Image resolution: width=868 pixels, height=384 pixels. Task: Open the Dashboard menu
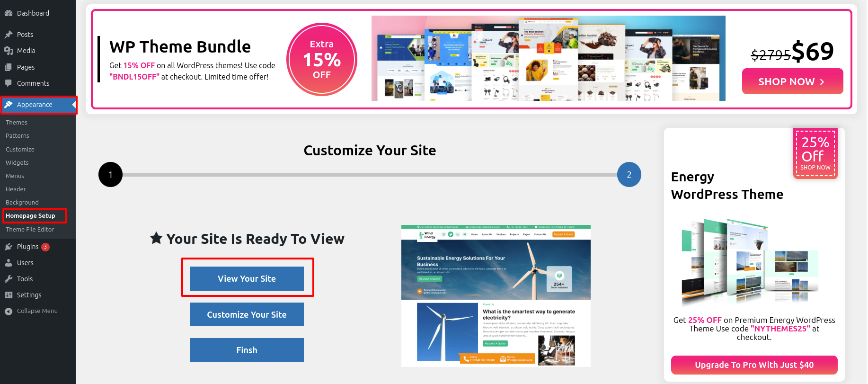point(38,13)
